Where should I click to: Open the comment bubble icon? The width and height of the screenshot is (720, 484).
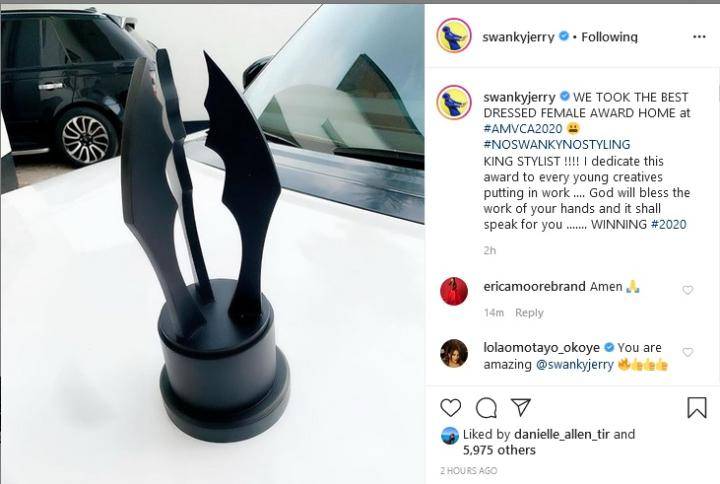click(x=486, y=407)
